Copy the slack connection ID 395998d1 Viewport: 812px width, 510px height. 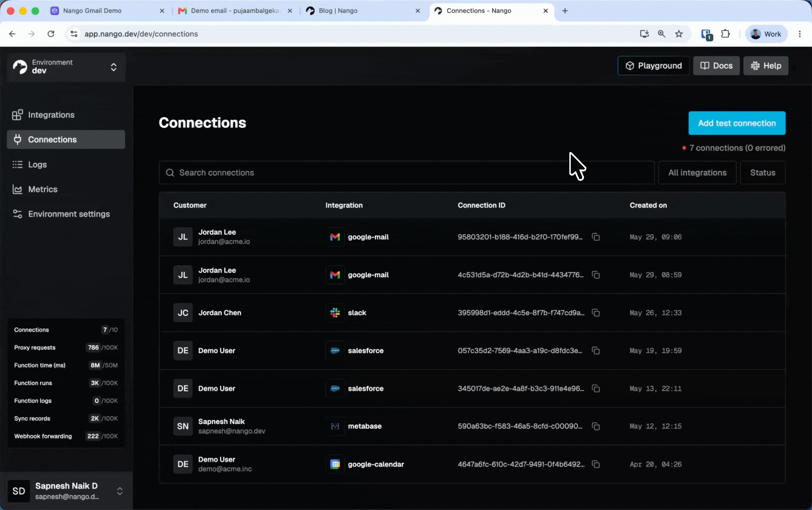point(596,313)
